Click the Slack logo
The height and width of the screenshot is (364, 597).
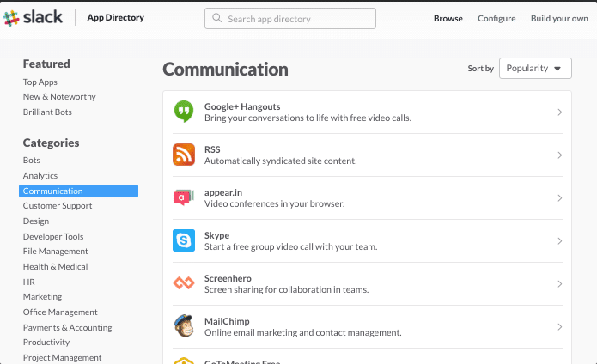(x=33, y=17)
